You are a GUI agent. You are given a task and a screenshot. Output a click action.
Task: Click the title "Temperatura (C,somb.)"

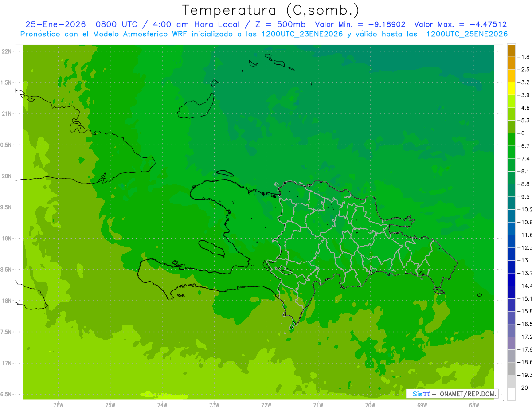coord(270,11)
